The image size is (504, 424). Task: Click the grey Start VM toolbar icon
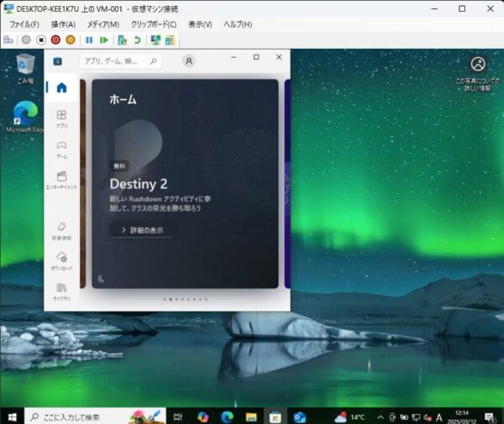click(26, 39)
